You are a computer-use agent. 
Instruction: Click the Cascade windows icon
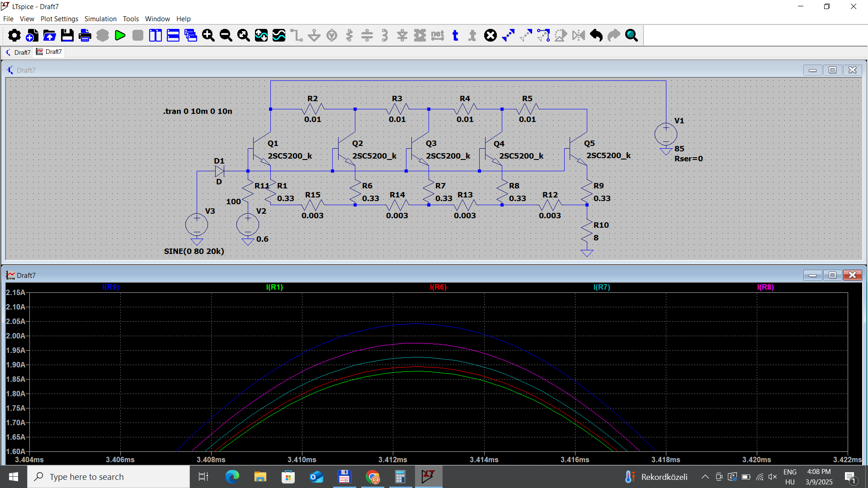(x=190, y=35)
